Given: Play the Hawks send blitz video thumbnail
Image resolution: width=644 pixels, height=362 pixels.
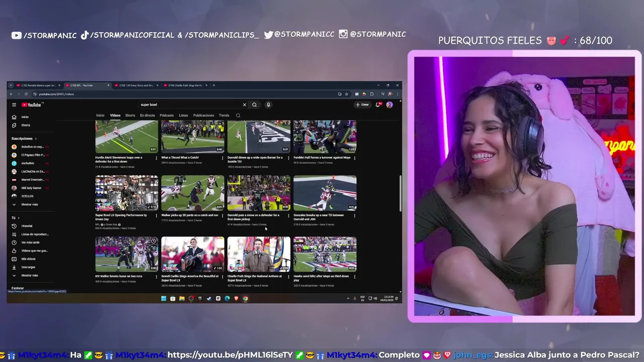Looking at the screenshot, I should [325, 254].
